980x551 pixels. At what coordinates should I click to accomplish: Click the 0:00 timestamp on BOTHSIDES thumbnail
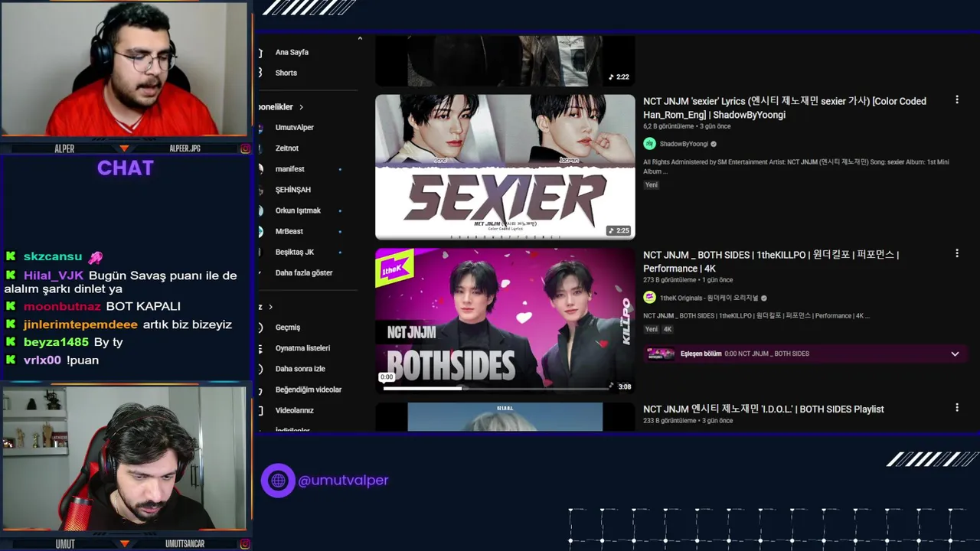(387, 377)
